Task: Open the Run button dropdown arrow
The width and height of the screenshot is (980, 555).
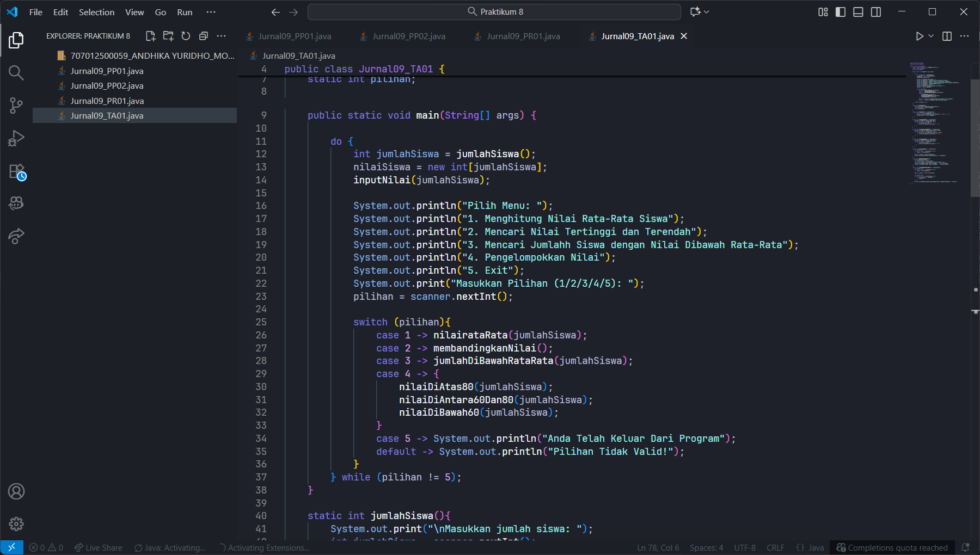Action: click(931, 36)
